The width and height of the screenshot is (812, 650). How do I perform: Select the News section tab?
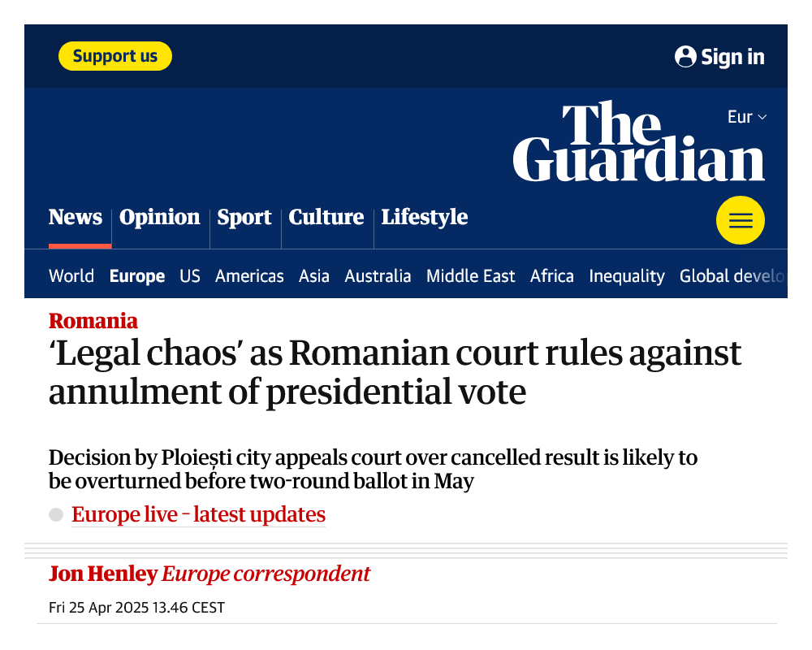(76, 217)
